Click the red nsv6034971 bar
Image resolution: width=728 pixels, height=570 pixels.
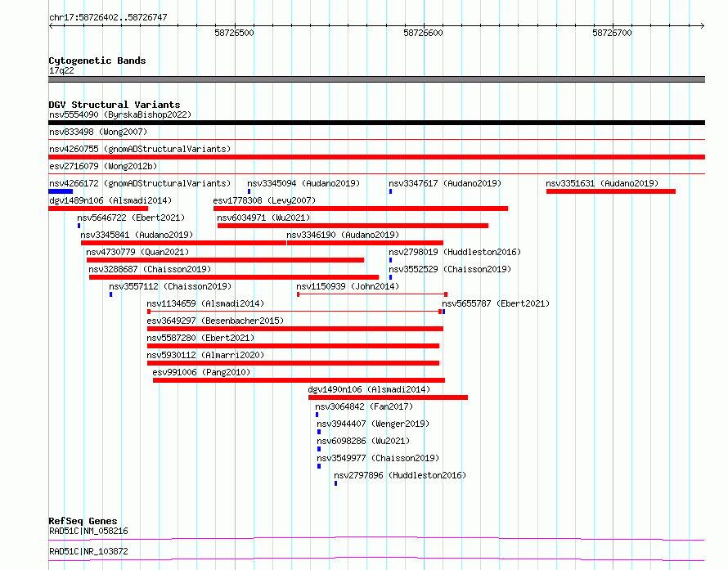click(x=353, y=226)
